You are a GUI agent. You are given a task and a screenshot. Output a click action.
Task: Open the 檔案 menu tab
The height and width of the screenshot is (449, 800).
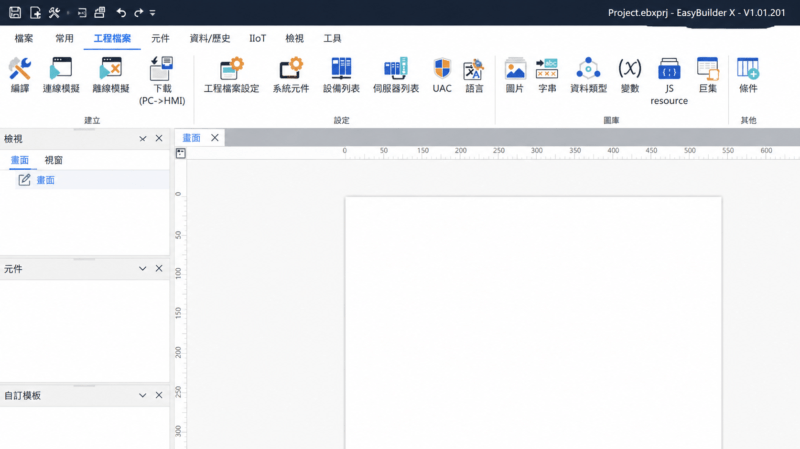tap(24, 38)
